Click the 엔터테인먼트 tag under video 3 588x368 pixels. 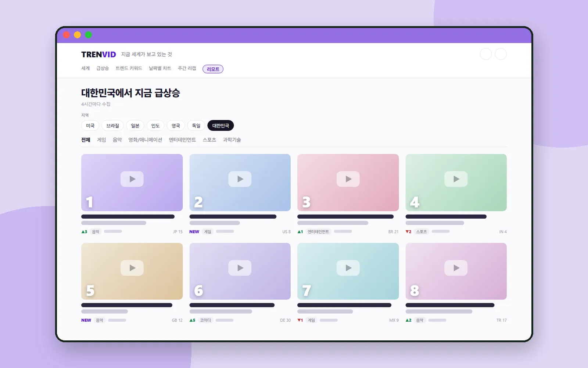(x=318, y=231)
